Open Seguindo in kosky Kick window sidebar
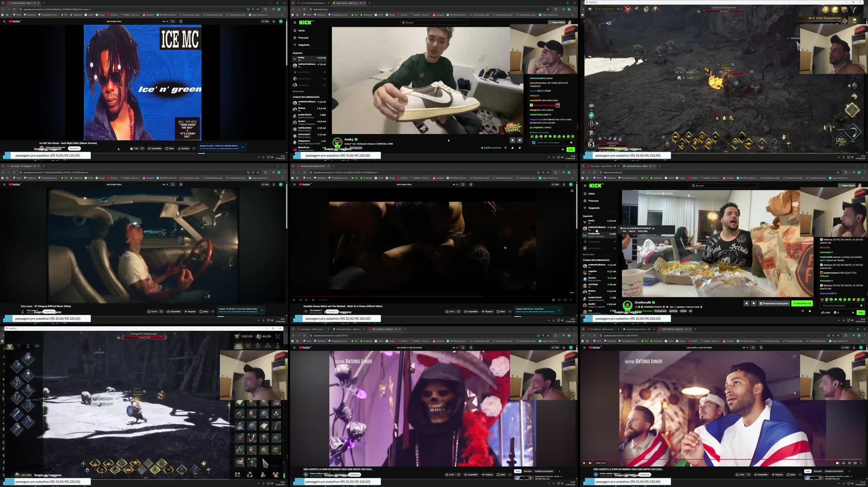The width and height of the screenshot is (868, 487). coord(301,45)
